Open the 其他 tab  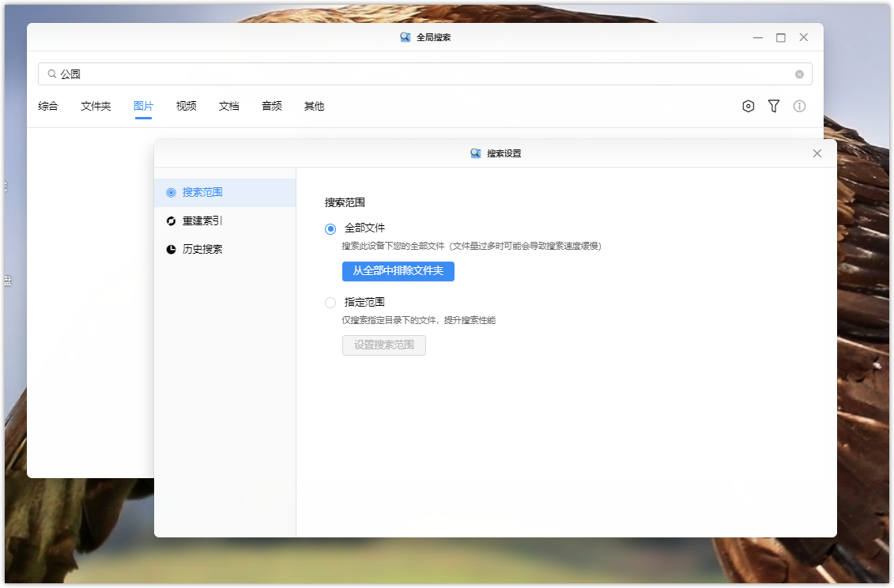pyautogui.click(x=314, y=106)
